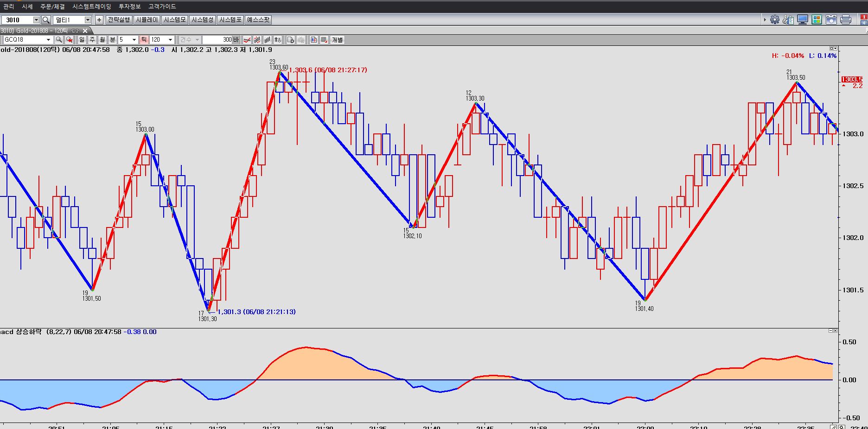Switch chart to 일 daily period
The image size is (868, 429).
click(82, 40)
